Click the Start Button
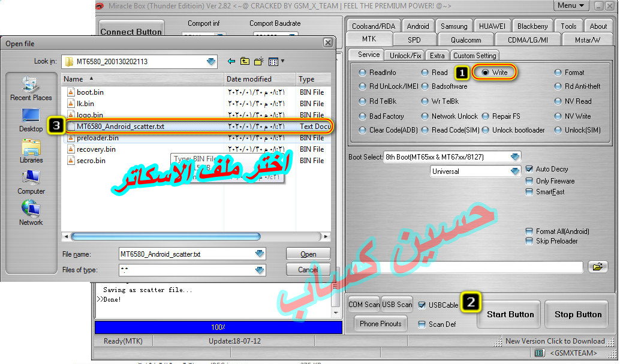620x364 pixels. pos(510,315)
